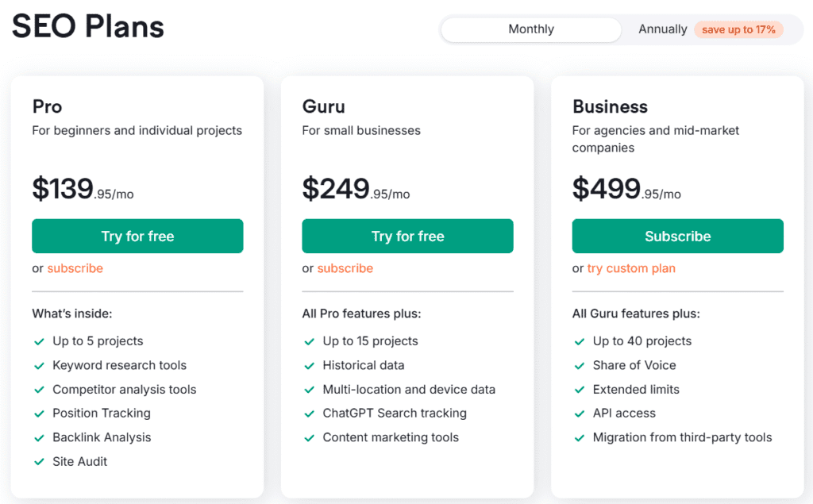Click the checkmark beside Up to 5 projects
The image size is (813, 504).
pos(39,340)
